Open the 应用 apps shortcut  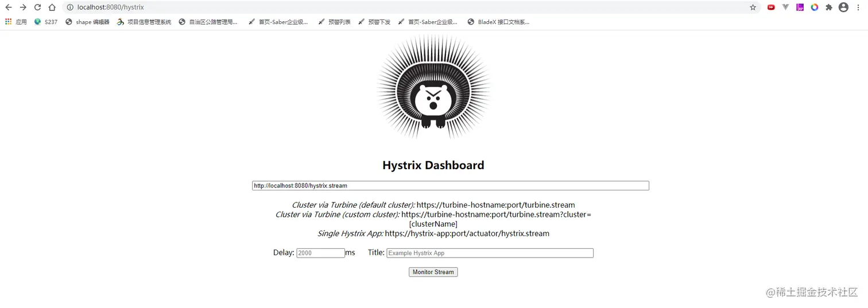click(16, 22)
